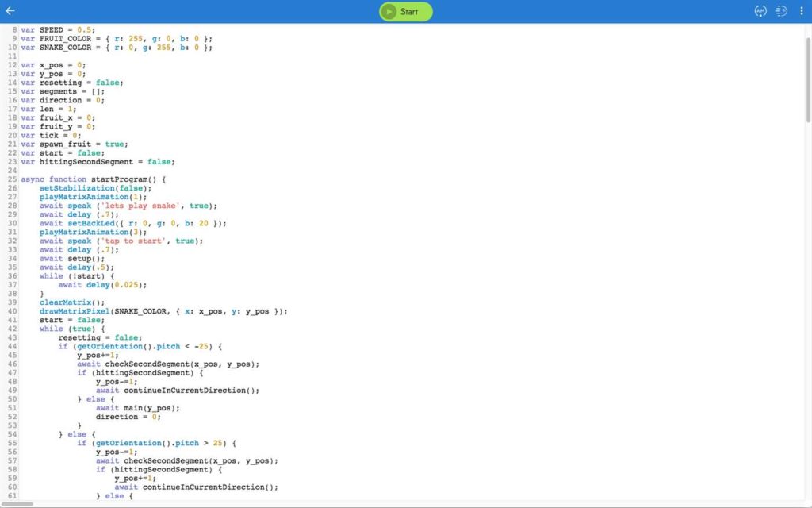Open the sensor data stream icon
Image resolution: width=812 pixels, height=508 pixels.
781,11
